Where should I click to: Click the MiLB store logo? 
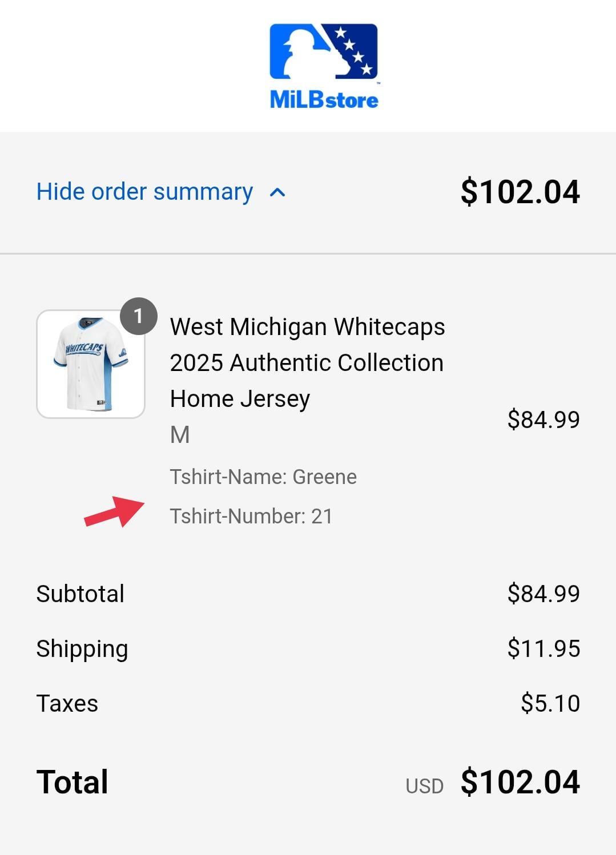[x=324, y=66]
